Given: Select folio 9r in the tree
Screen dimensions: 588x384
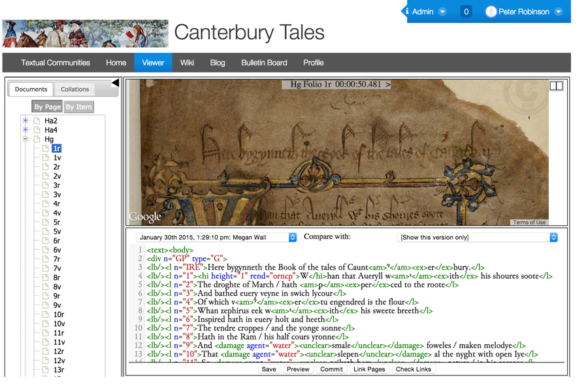Looking at the screenshot, I should click(57, 296).
